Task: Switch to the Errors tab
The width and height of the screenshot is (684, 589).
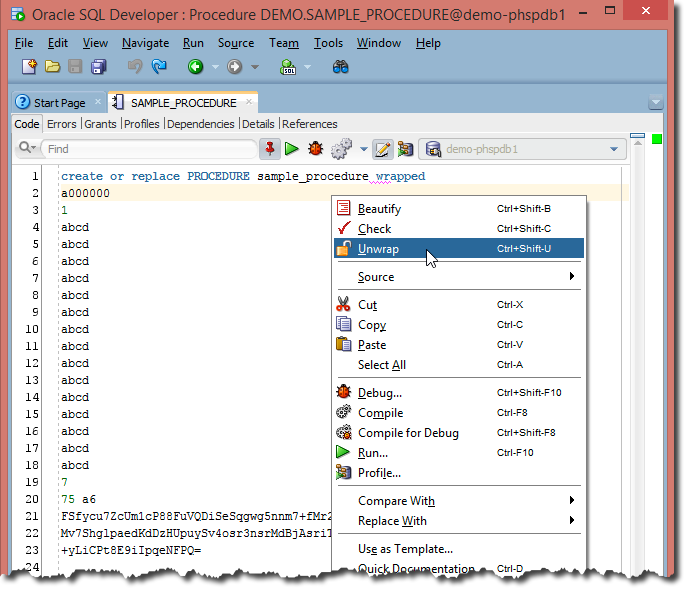Action: pos(62,124)
